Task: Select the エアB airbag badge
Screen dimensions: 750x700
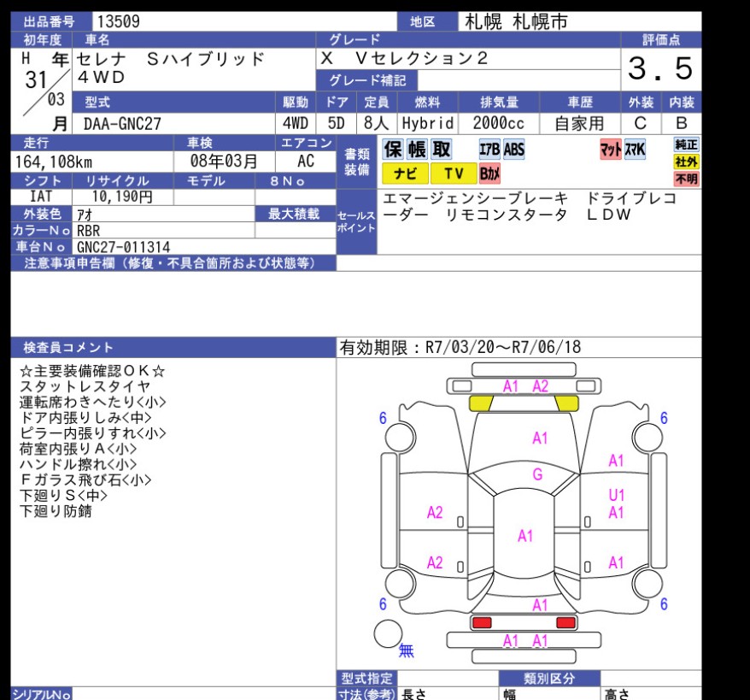Action: (489, 150)
